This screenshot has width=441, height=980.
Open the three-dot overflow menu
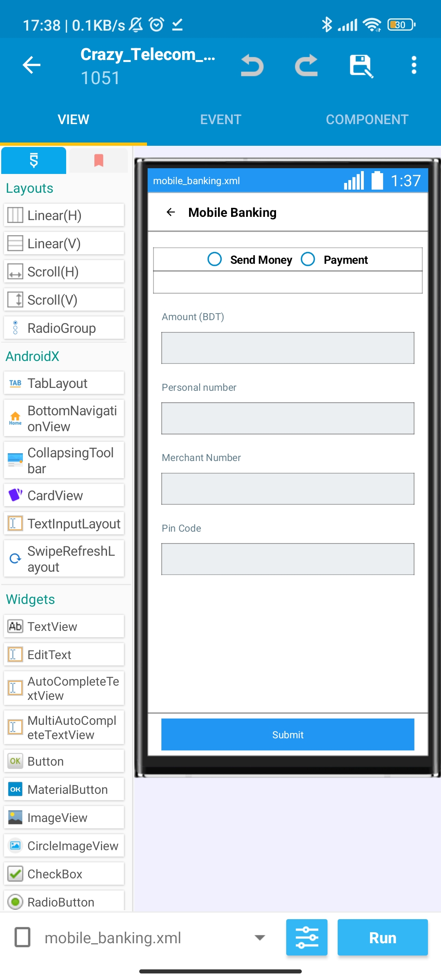[414, 65]
